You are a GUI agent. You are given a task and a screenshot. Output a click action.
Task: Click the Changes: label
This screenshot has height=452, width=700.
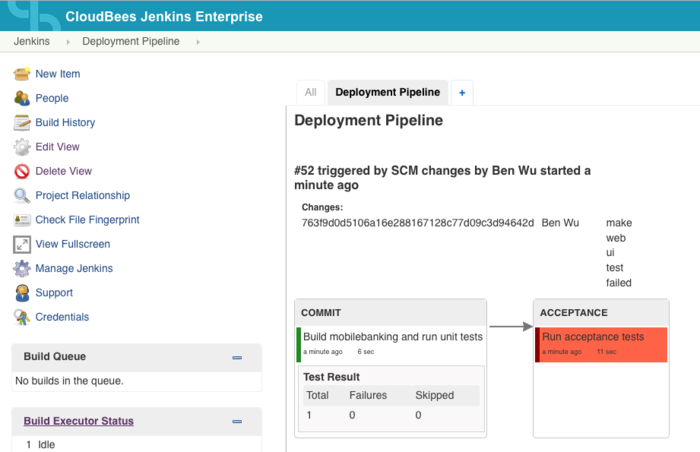pyautogui.click(x=322, y=207)
